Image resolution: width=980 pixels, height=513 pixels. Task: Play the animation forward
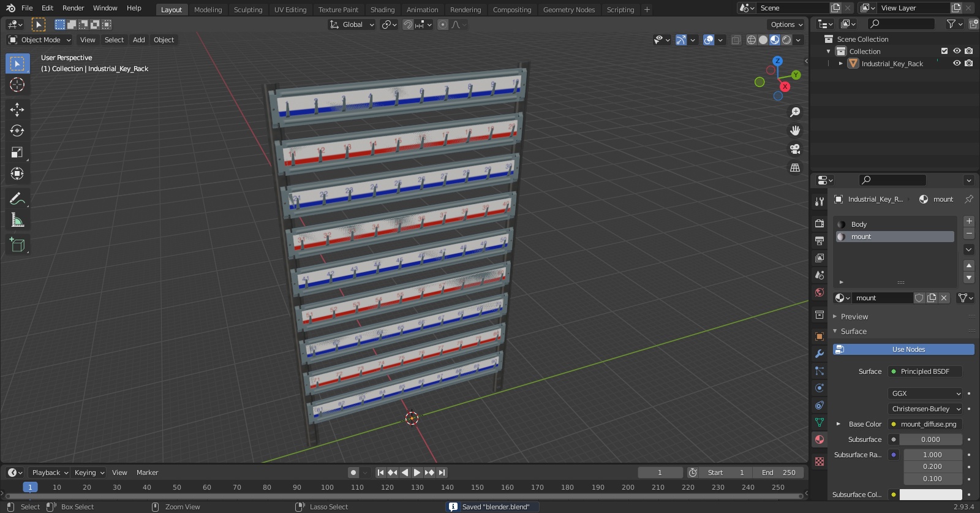click(x=417, y=473)
